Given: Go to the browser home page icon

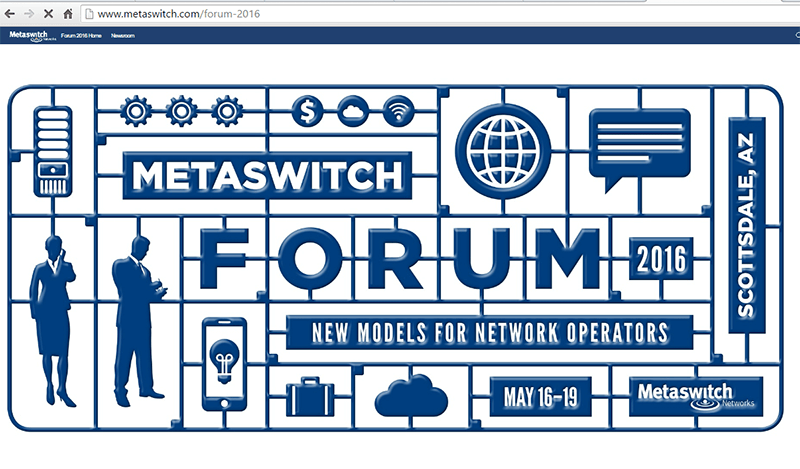Looking at the screenshot, I should click(67, 14).
